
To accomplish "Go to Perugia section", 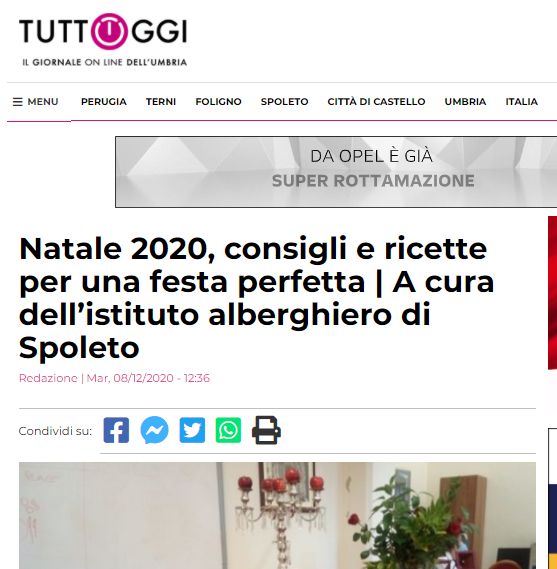I will [x=104, y=102].
